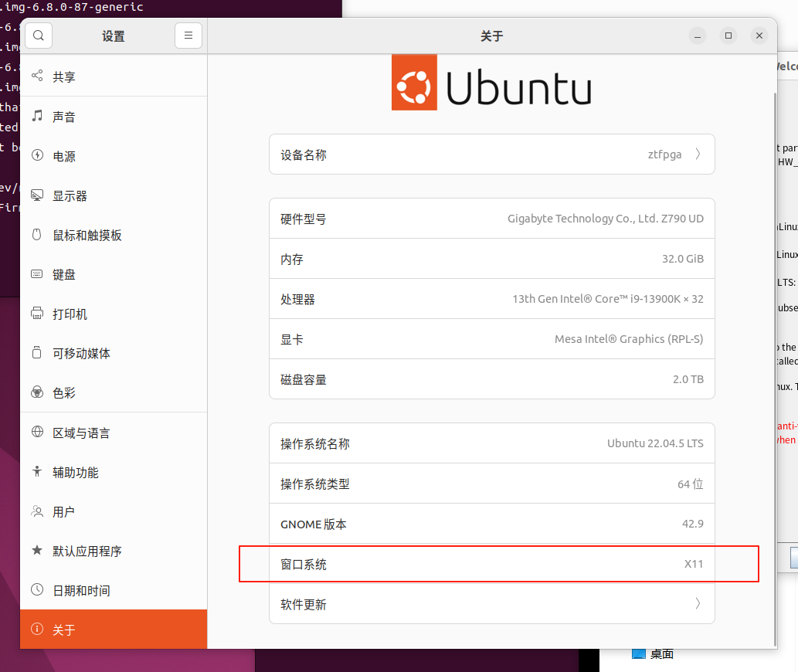This screenshot has width=798, height=672.
Task: Open 声音 (Sound) settings in sidebar
Action: pyautogui.click(x=65, y=116)
